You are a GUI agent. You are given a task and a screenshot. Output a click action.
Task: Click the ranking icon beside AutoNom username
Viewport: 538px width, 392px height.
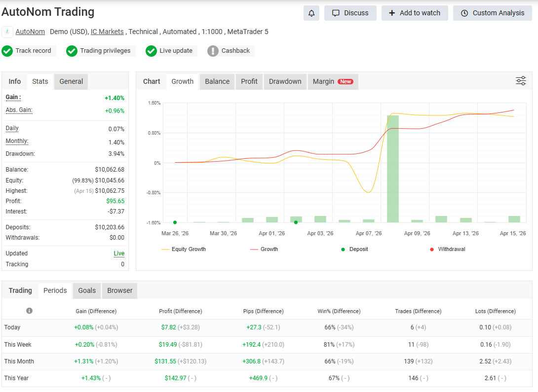point(7,32)
